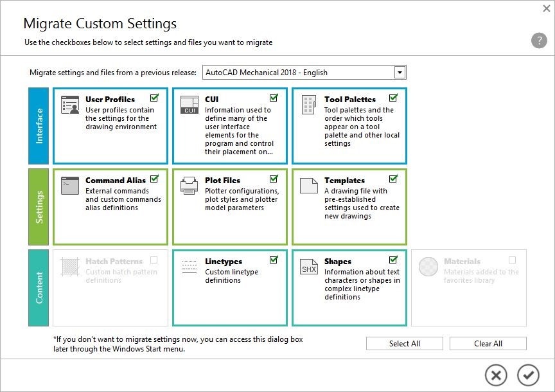Select the Plot Files plotter icon
Screen dimensions: 555x392
pos(189,186)
